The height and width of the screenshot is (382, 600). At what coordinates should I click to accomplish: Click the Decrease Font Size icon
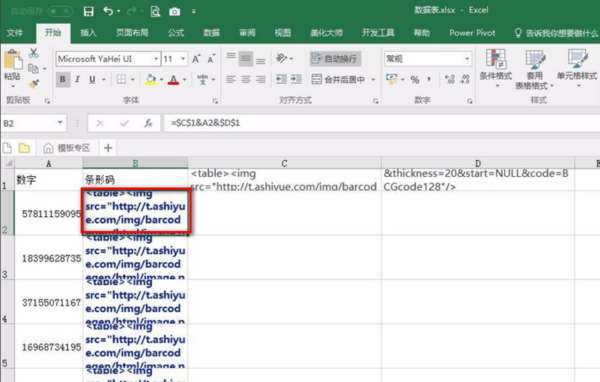tap(211, 59)
